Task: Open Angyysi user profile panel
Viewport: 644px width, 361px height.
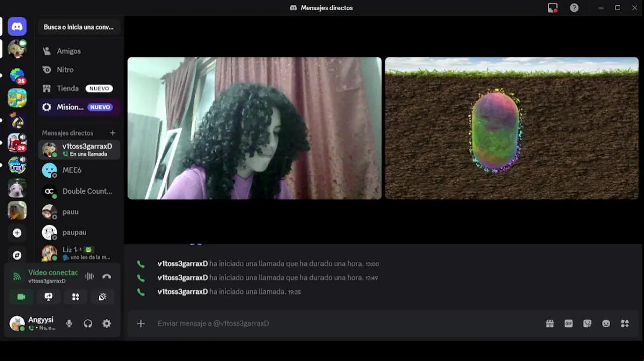Action: [34, 324]
